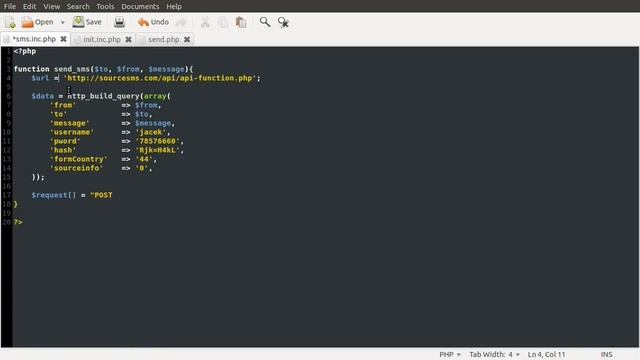The image size is (640, 360).
Task: Open the Documents menu
Action: pyautogui.click(x=140, y=7)
